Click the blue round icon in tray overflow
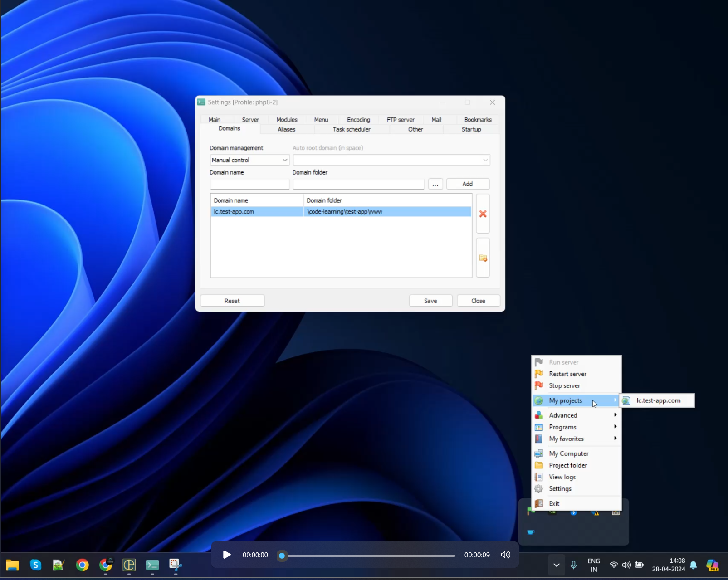Image resolution: width=728 pixels, height=580 pixels. click(x=574, y=513)
